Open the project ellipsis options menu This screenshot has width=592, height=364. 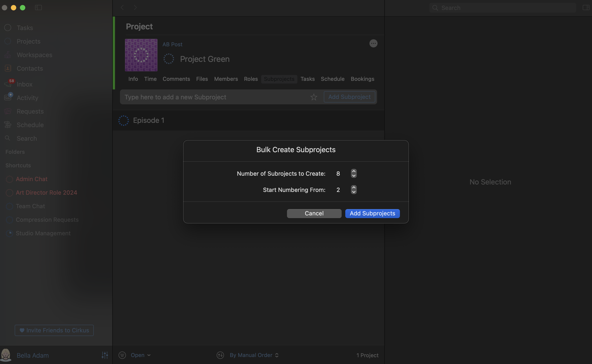(373, 44)
